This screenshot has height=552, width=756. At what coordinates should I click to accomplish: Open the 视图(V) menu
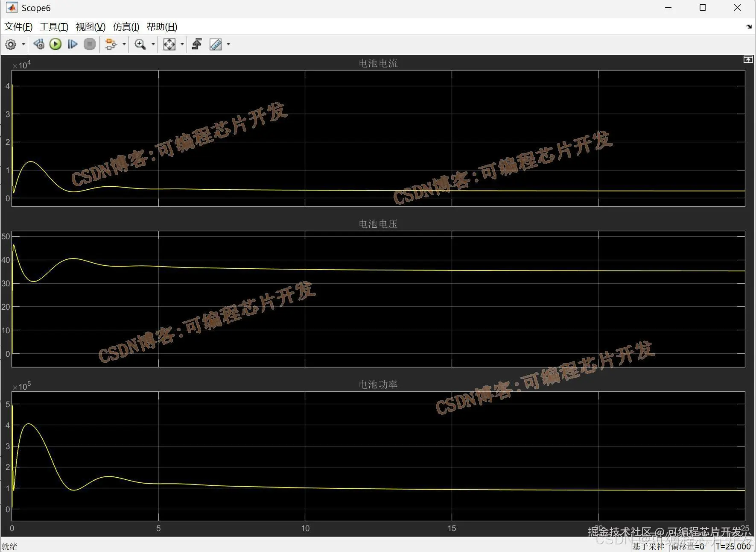pos(90,27)
